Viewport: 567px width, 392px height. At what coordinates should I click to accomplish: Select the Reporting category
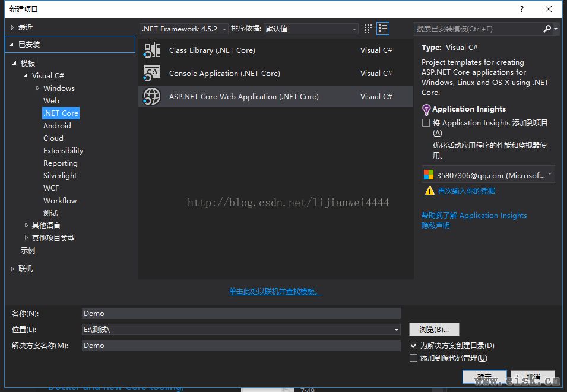pos(61,163)
